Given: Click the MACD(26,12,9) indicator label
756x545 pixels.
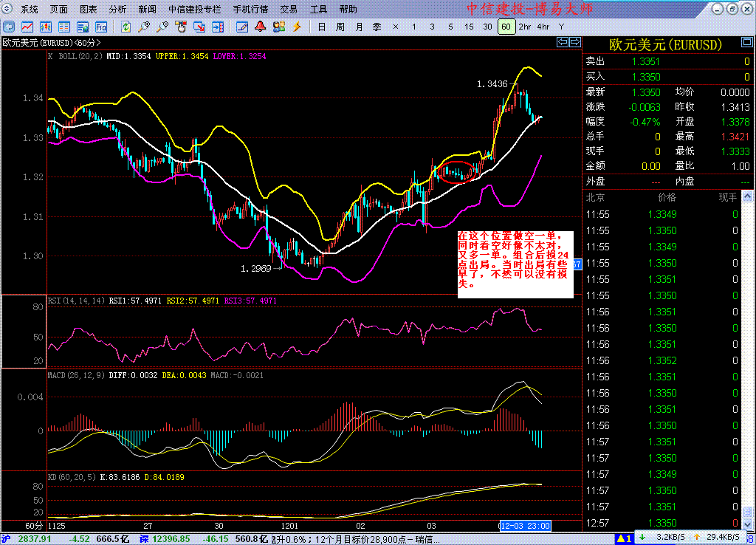Looking at the screenshot, I should coord(76,374).
